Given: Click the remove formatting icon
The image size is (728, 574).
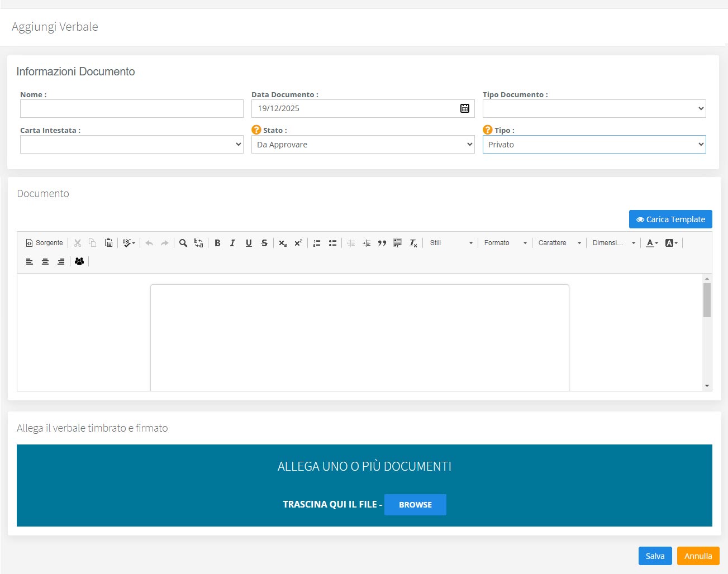Looking at the screenshot, I should [413, 243].
